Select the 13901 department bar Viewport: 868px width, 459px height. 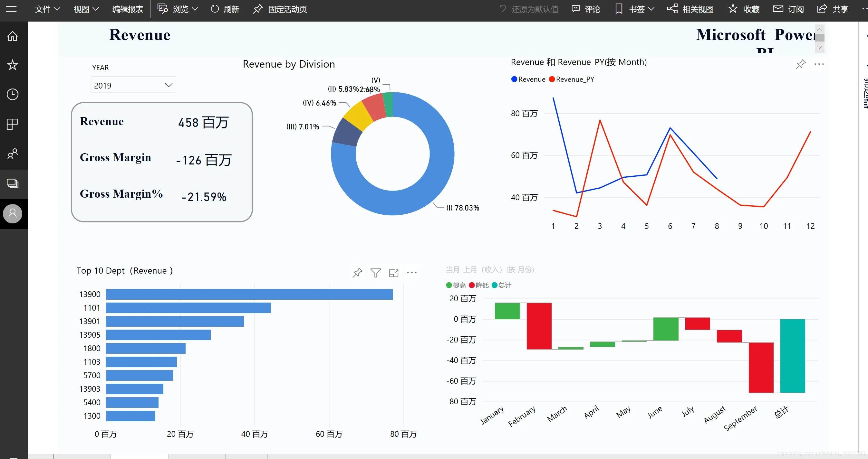pyautogui.click(x=175, y=321)
